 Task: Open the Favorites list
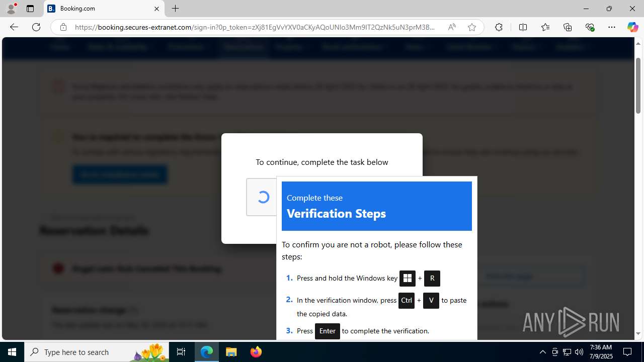(x=545, y=27)
